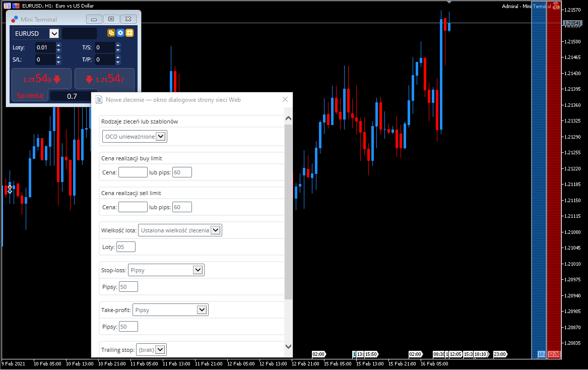Screen dimensions: 588x370
Task: Click the 08:30 timeline event marker
Action: point(439,354)
